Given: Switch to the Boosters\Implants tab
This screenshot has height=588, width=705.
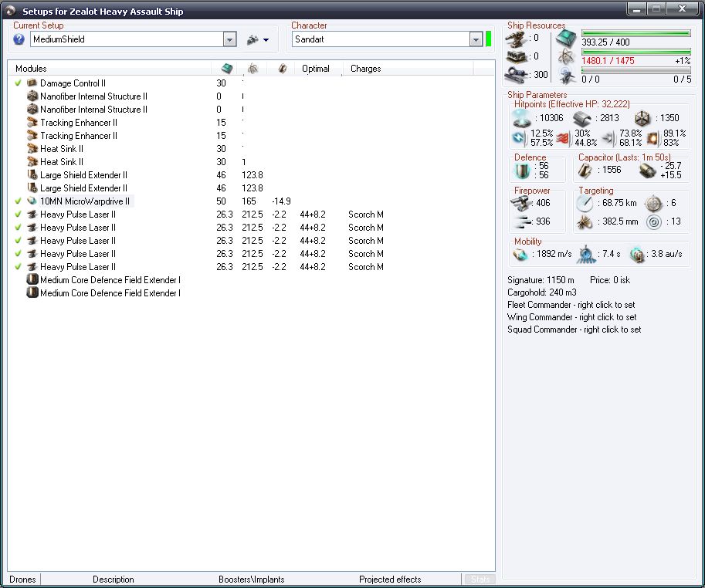Looking at the screenshot, I should click(x=251, y=579).
